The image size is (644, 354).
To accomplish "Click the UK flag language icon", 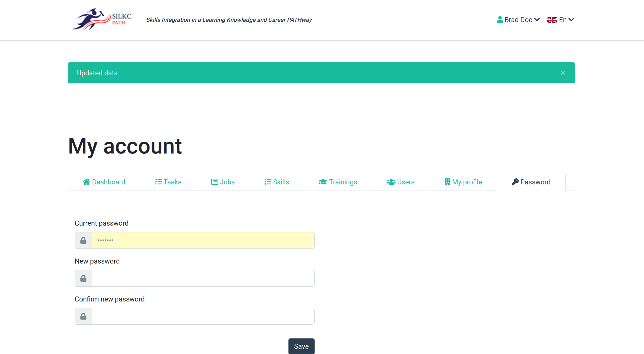I will pyautogui.click(x=552, y=20).
